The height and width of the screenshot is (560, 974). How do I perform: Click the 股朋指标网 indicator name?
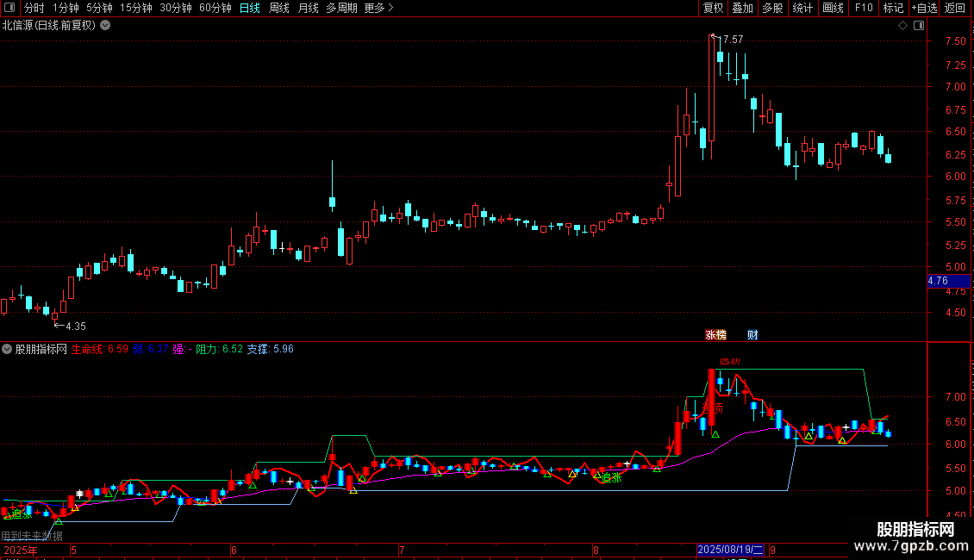(41, 349)
